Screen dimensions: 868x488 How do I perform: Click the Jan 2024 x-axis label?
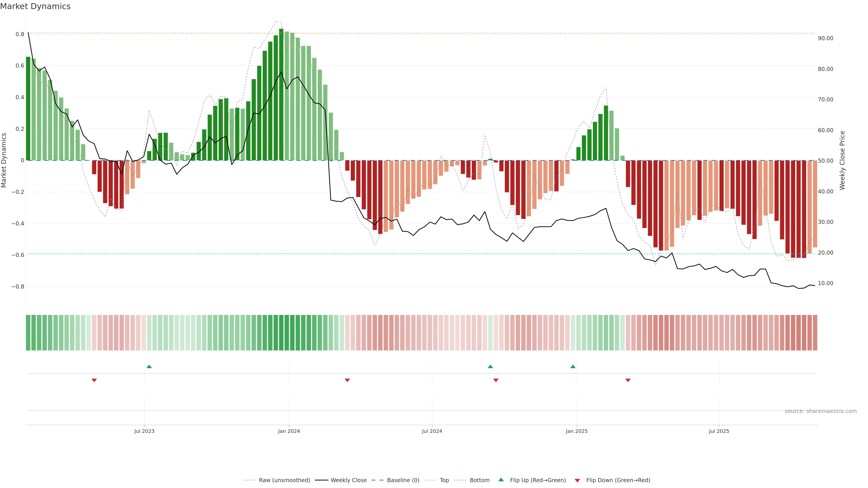tap(289, 431)
